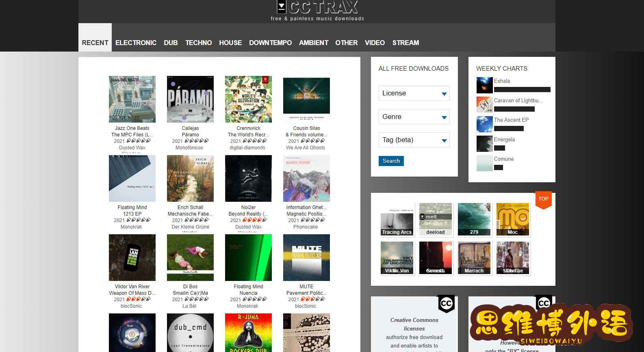Open Di Bos Smailin Ca(r)Ma cover
644x352 pixels.
click(190, 257)
